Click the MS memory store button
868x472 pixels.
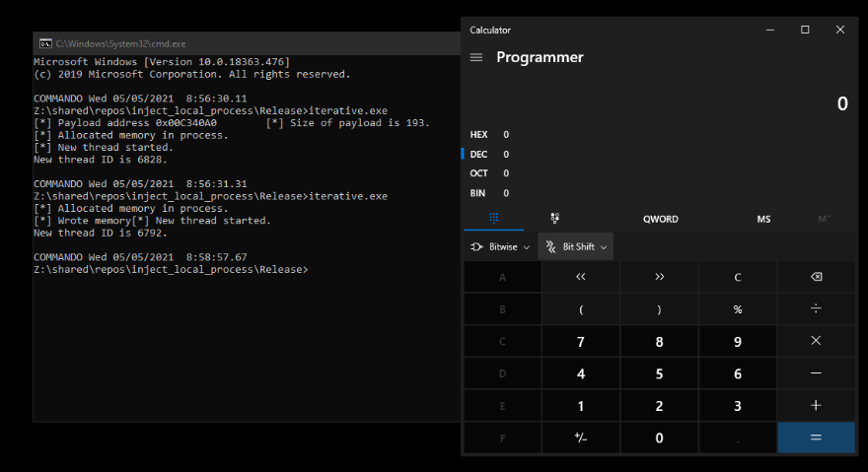click(763, 219)
